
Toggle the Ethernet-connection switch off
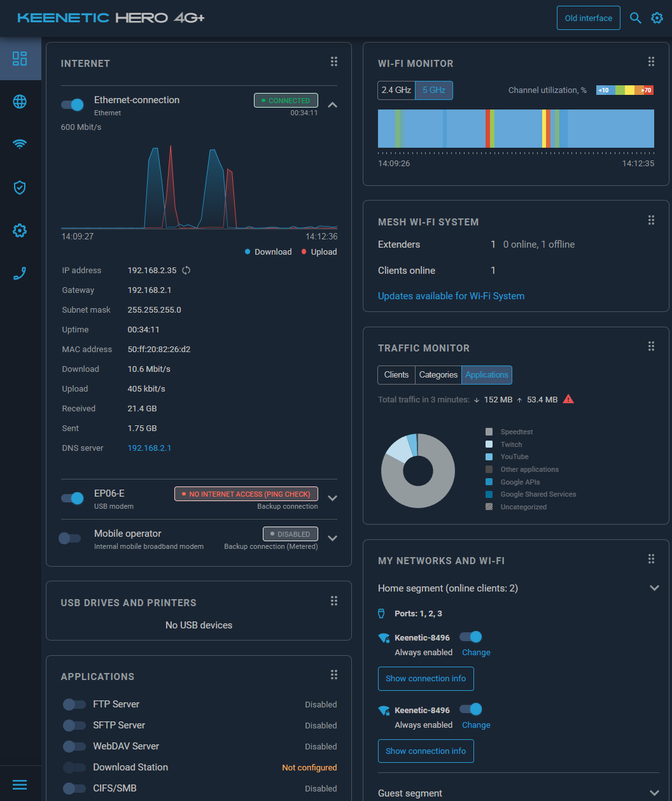coord(73,104)
